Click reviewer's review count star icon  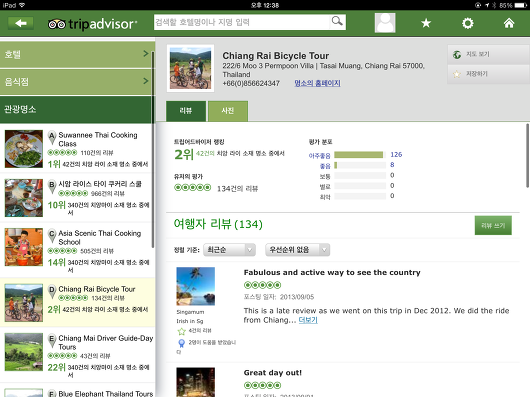pos(182,331)
